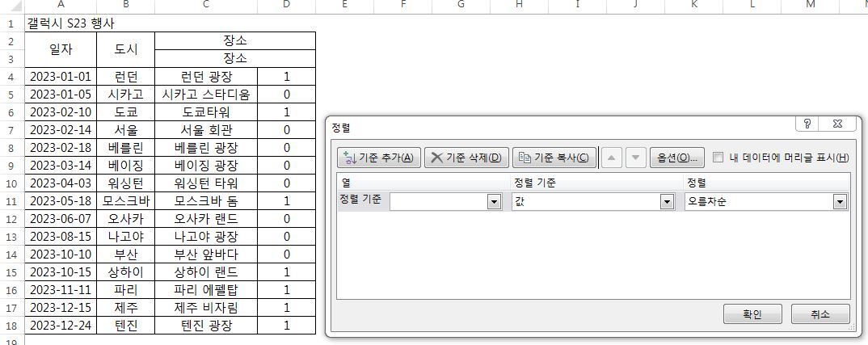Select column B header
The width and height of the screenshot is (868, 345).
tap(125, 5)
